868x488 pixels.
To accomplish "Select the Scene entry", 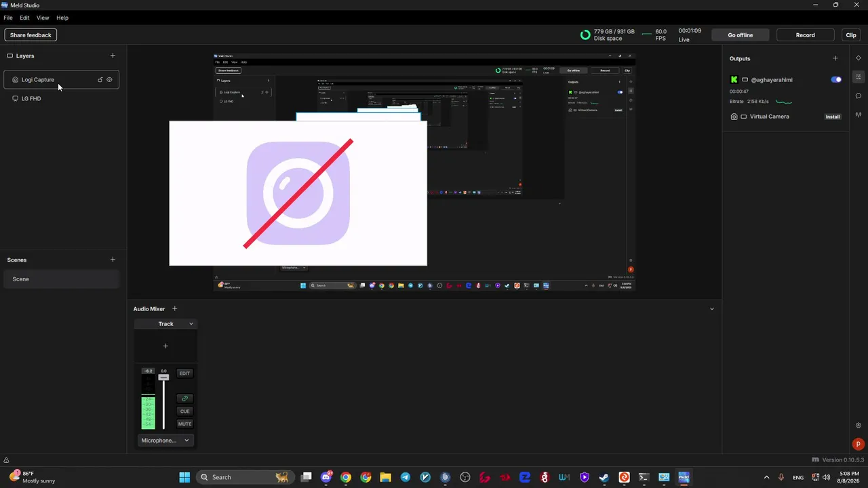I will [x=62, y=279].
